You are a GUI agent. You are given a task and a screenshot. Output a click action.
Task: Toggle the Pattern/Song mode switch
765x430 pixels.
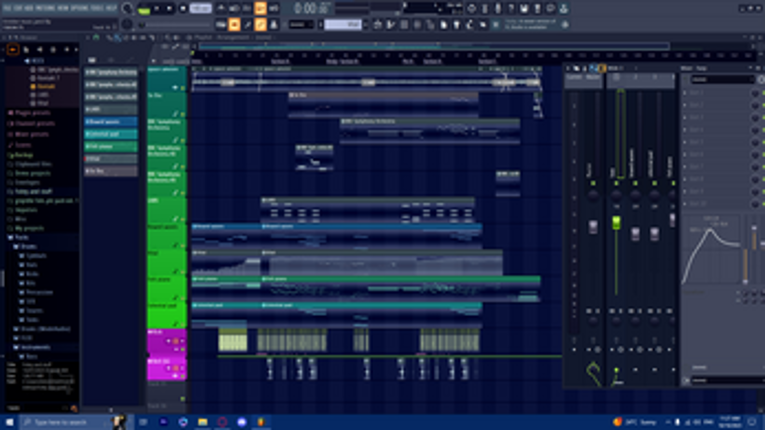[147, 9]
